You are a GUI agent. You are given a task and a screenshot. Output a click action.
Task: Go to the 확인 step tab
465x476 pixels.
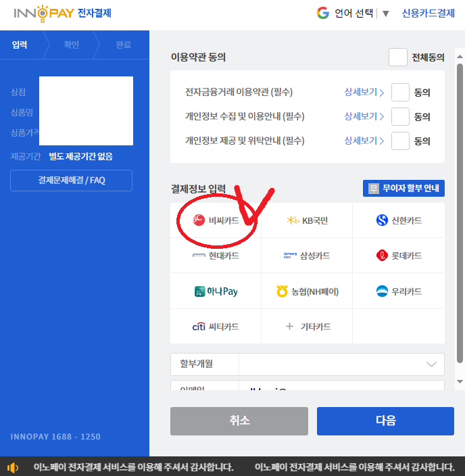72,45
